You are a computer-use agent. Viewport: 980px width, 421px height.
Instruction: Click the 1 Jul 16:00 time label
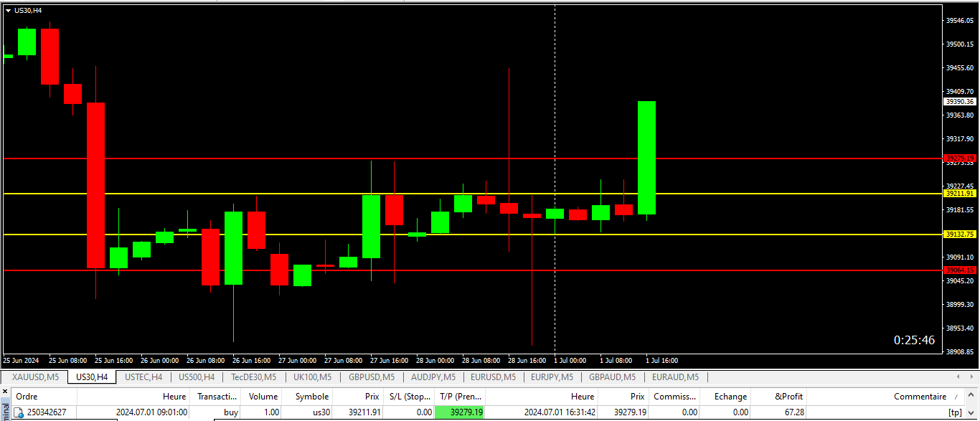point(661,360)
